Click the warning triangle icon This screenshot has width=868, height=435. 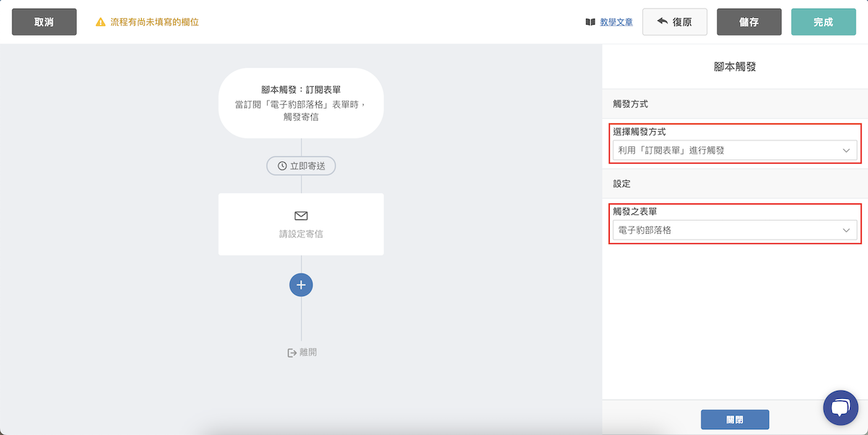pyautogui.click(x=101, y=22)
